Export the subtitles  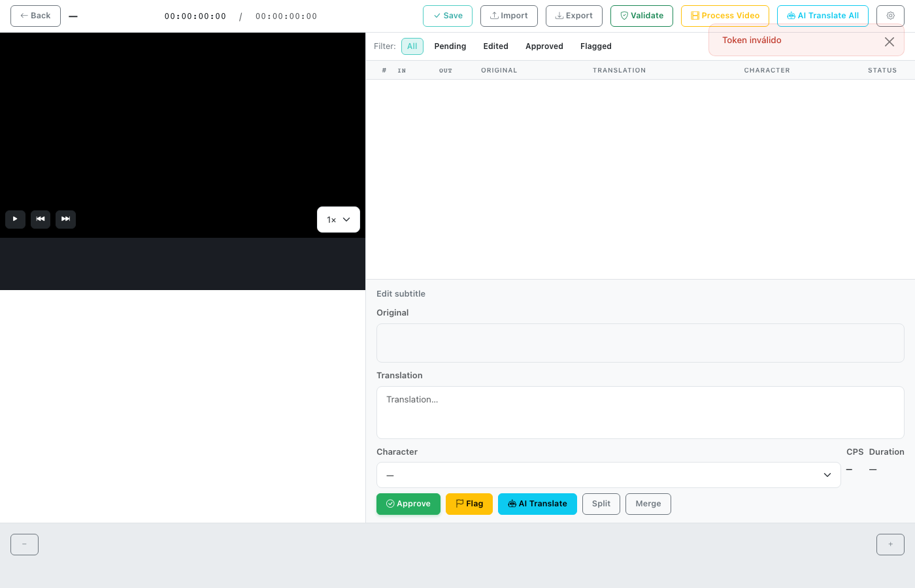click(574, 16)
